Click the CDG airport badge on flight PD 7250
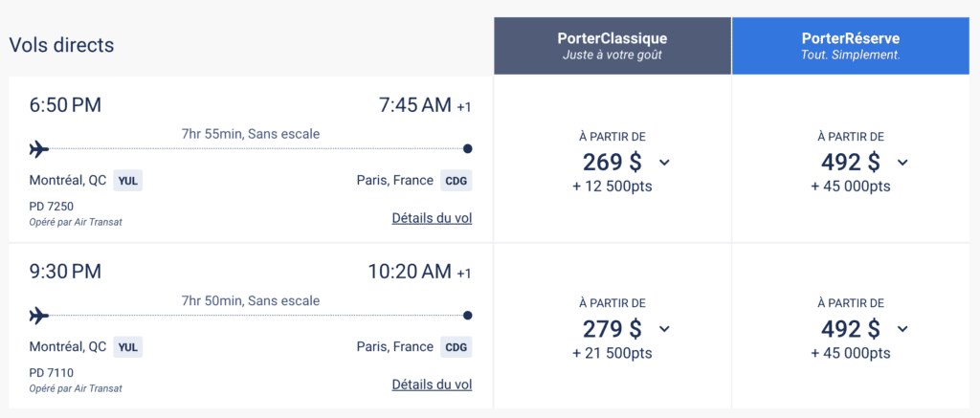The width and height of the screenshot is (980, 418). (x=456, y=181)
